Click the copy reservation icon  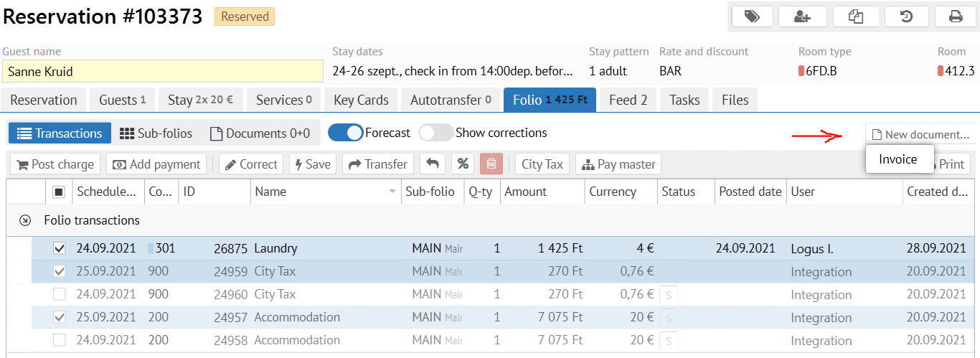click(855, 17)
